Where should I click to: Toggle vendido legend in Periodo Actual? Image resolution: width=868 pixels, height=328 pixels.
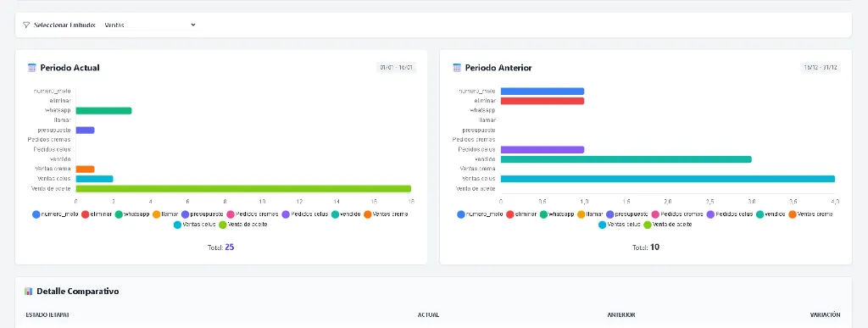click(347, 214)
